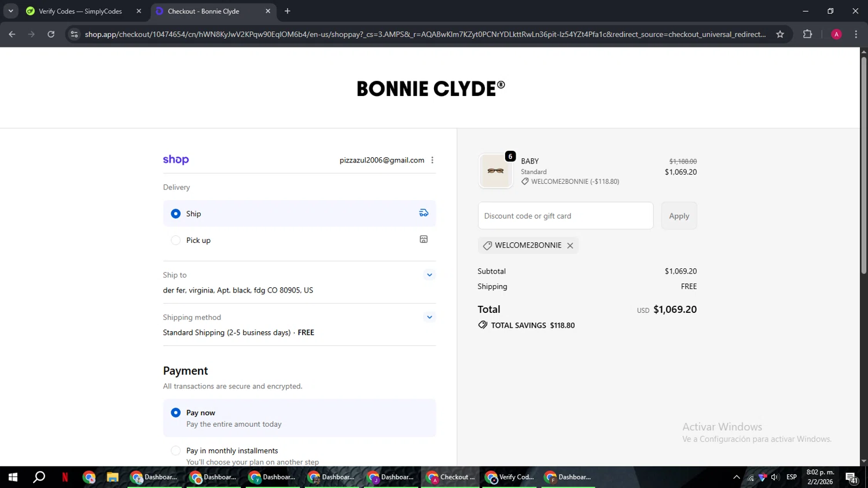View site information icon in address bar
868x488 pixels.
73,34
